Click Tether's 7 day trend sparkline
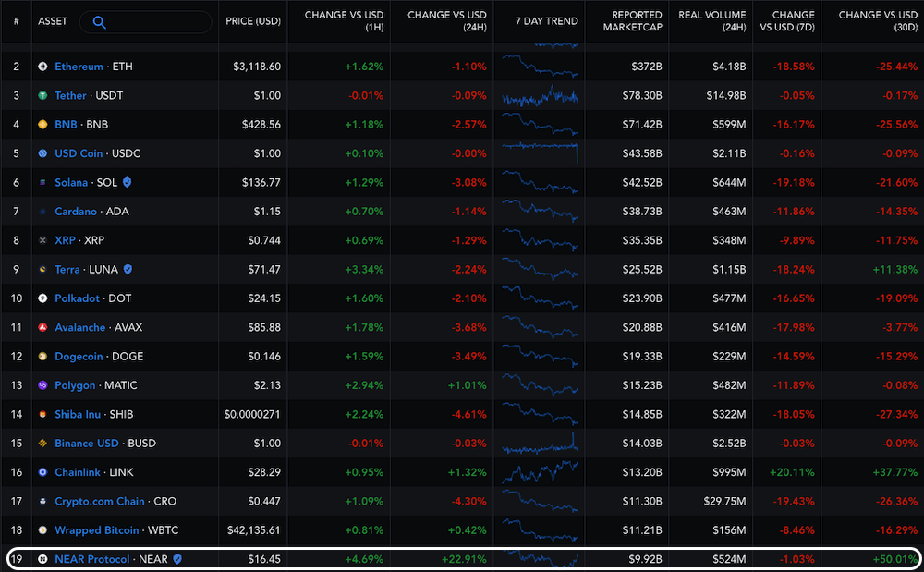Viewport: 924px width, 572px height. point(540,95)
